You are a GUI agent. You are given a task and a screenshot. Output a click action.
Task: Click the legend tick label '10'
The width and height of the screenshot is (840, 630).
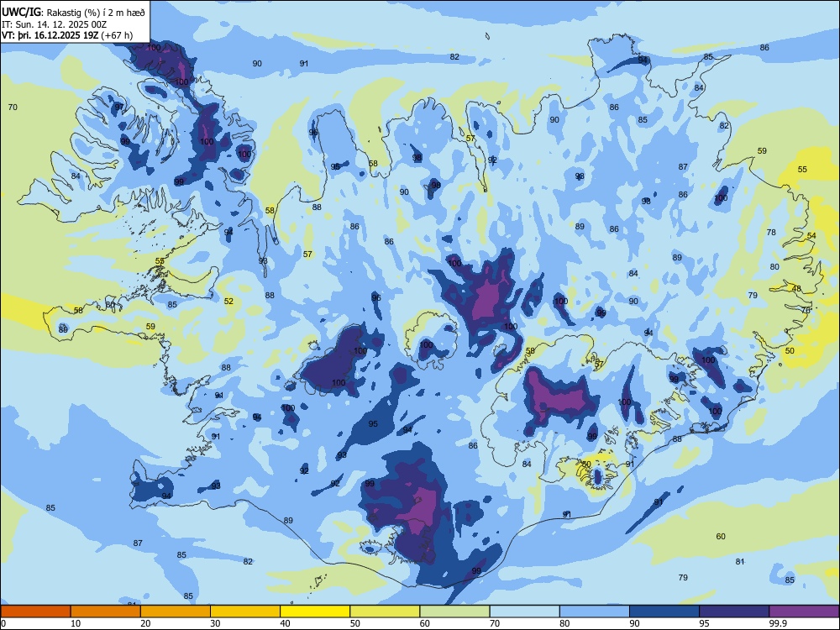click(x=76, y=623)
